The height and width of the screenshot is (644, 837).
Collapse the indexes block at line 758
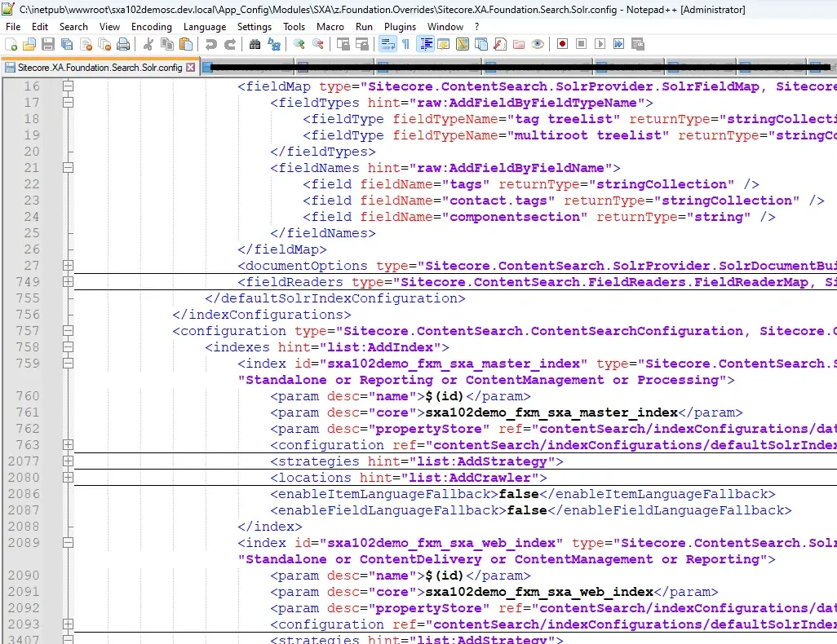click(68, 346)
